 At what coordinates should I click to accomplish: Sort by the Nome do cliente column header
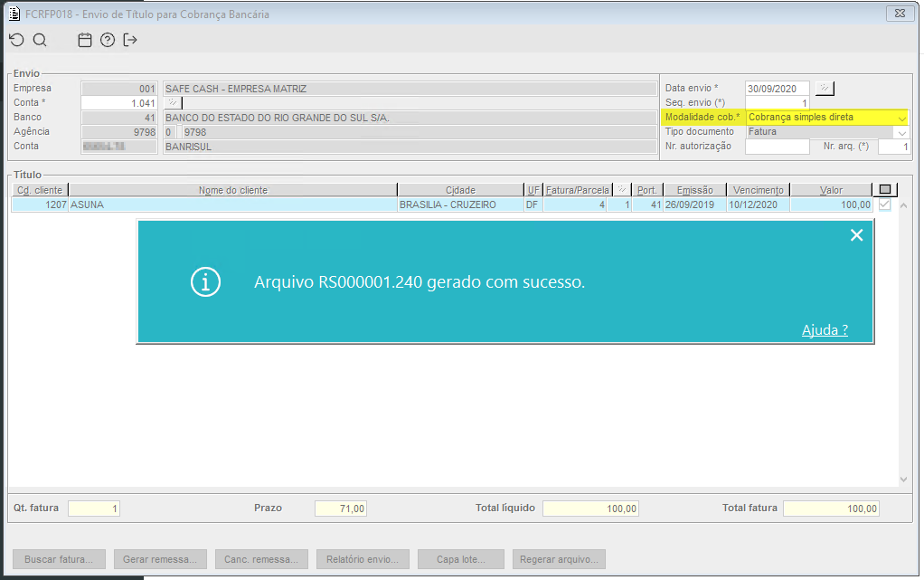[x=233, y=190]
